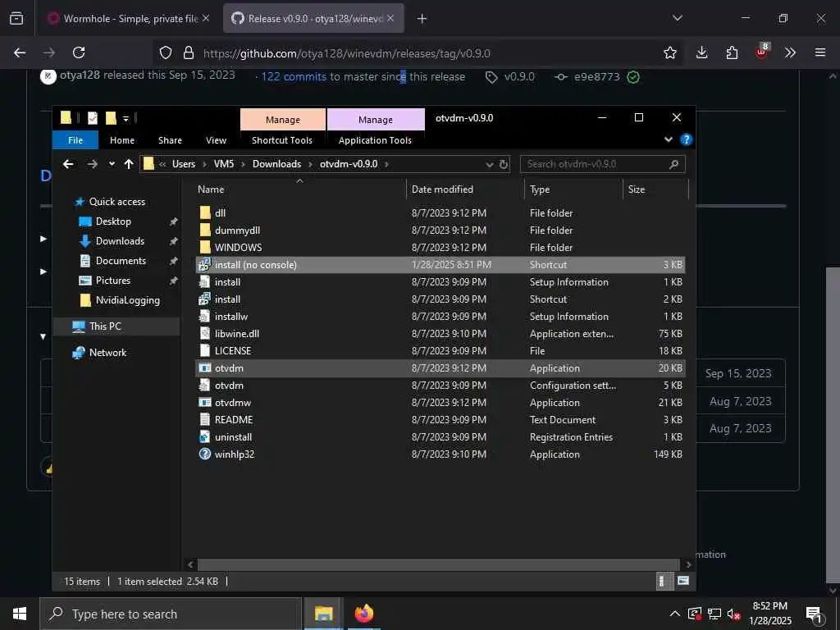840x630 pixels.
Task: Open Explorer recent locations dropdown
Action: click(x=112, y=164)
